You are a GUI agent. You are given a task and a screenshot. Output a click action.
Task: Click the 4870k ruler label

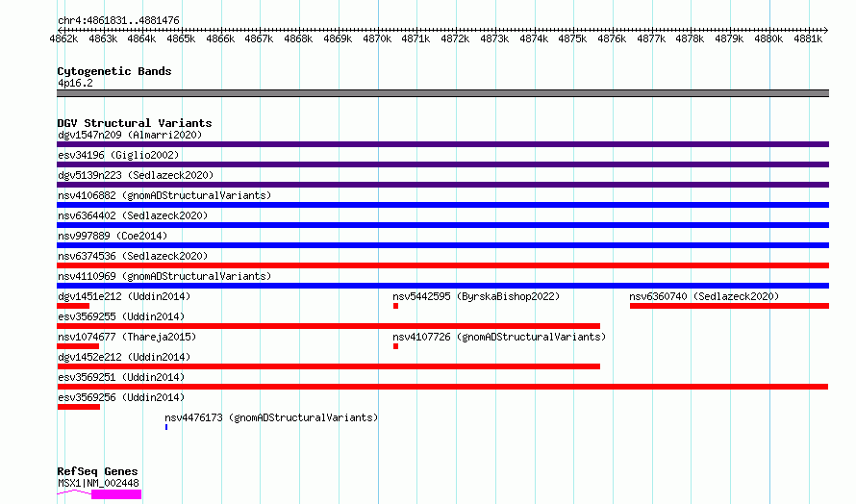click(x=377, y=38)
